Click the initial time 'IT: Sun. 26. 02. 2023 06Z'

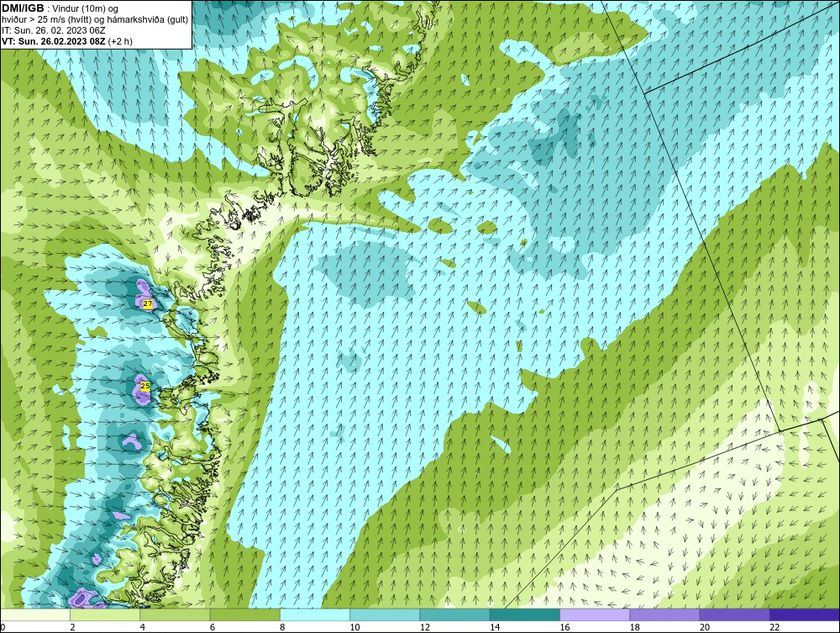(54, 30)
